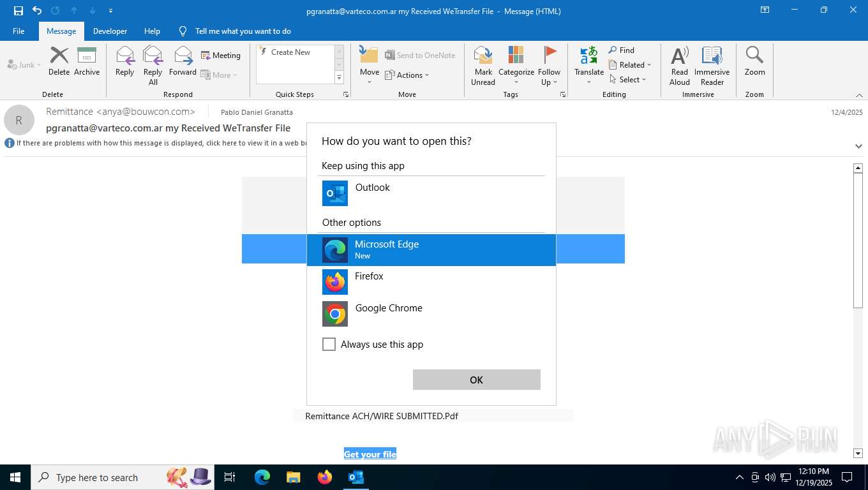Open Follow Up flag menu

tap(549, 65)
